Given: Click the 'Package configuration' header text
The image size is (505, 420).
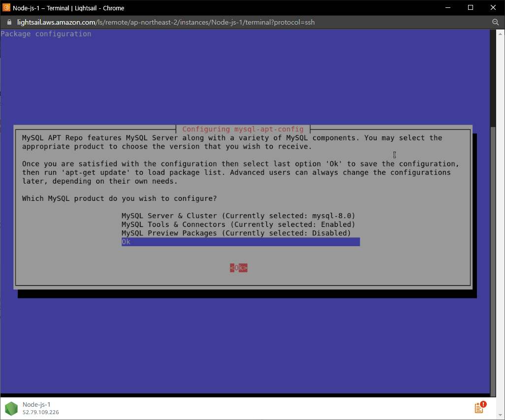Looking at the screenshot, I should pos(46,34).
